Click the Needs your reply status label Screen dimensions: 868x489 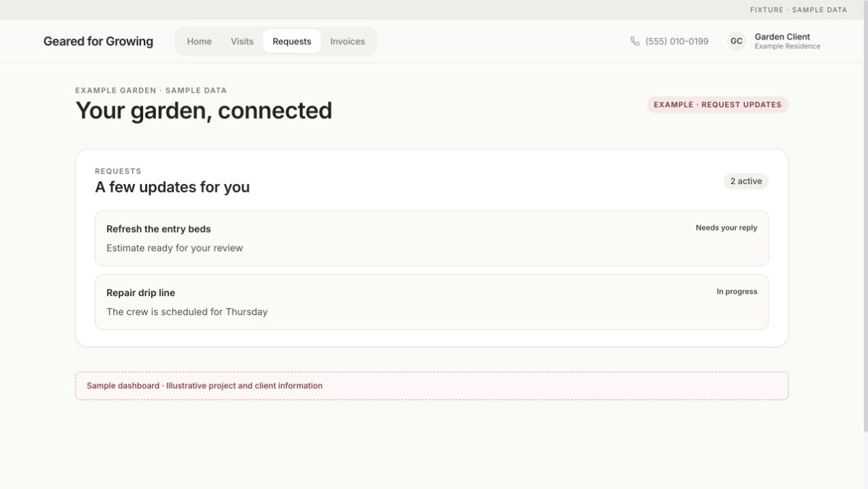point(726,228)
